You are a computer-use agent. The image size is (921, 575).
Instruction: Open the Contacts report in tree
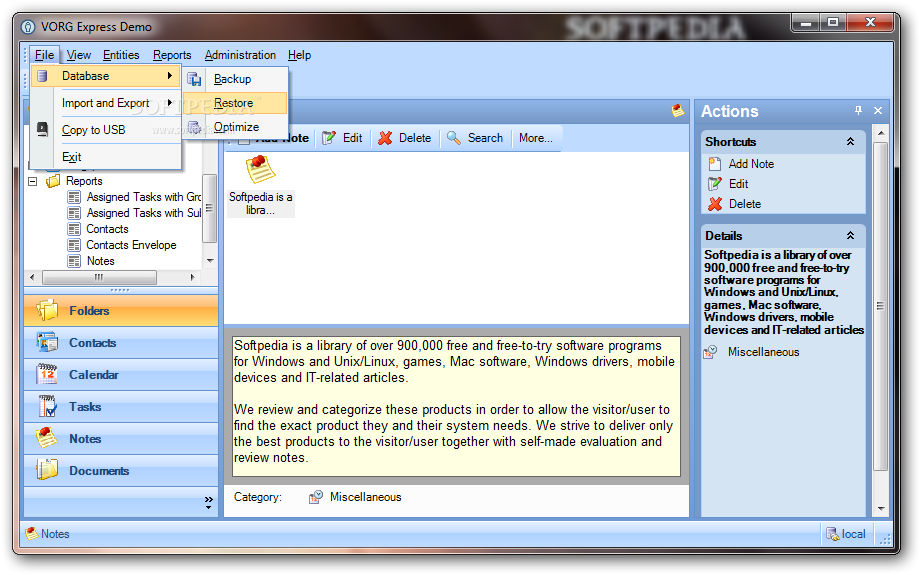107,229
